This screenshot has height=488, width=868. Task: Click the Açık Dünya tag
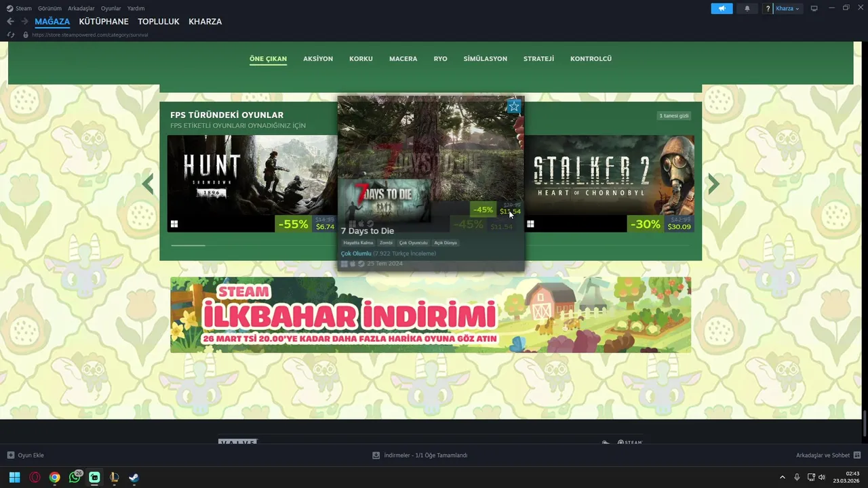point(446,243)
